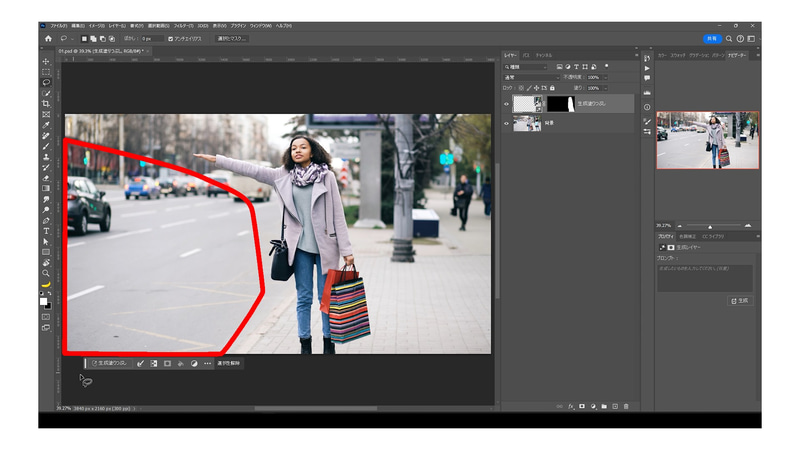Click Deselect in contextual bar
Screen dimensions: 800x450
click(x=229, y=363)
